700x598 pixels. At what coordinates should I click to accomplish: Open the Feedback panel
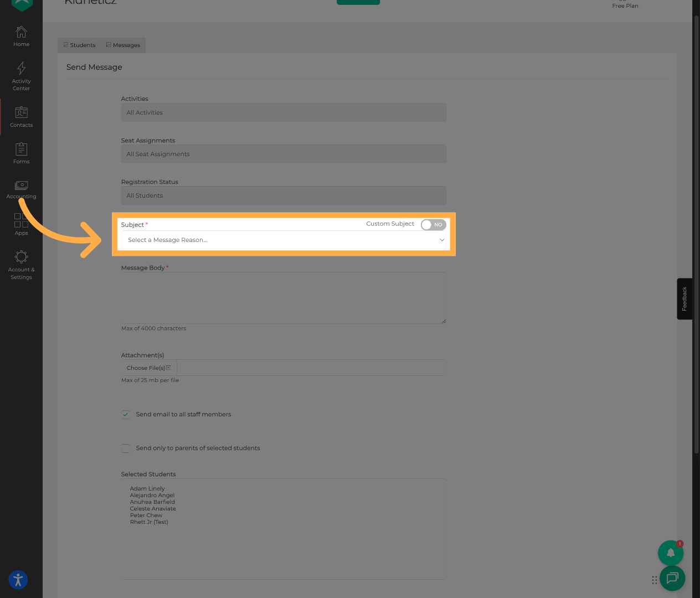tap(684, 299)
